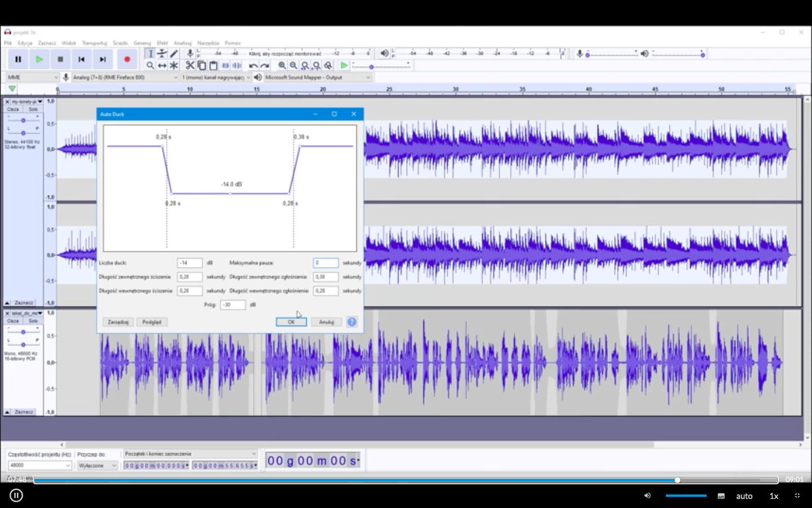Screen dimensions: 812x508
Task: Click the Paste clipboard icon
Action: pos(213,65)
